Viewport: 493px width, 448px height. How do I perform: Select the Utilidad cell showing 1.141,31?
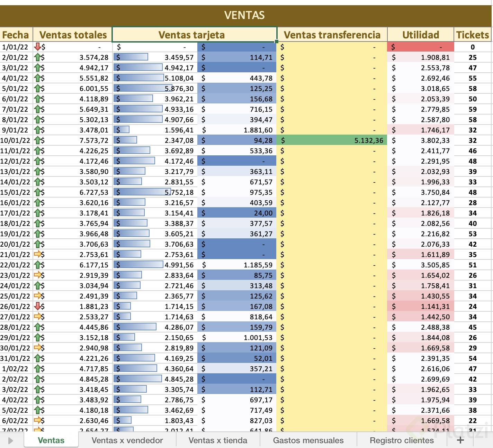[x=421, y=306]
